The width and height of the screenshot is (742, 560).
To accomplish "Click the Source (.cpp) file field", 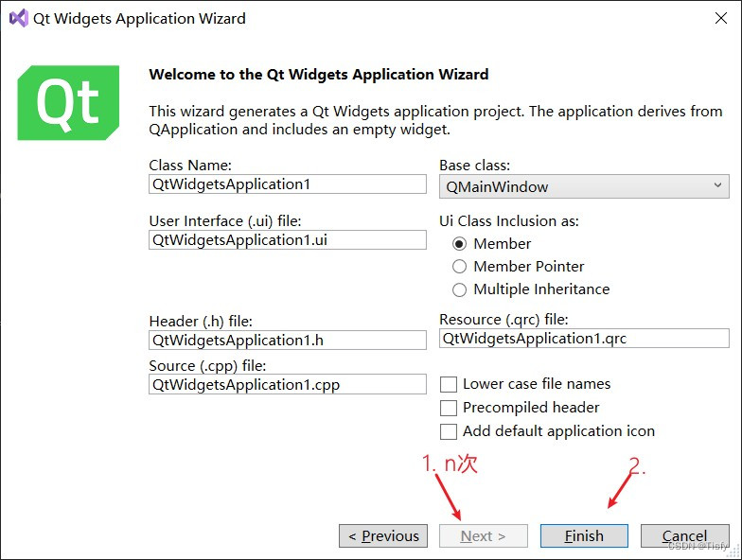I will coord(288,384).
